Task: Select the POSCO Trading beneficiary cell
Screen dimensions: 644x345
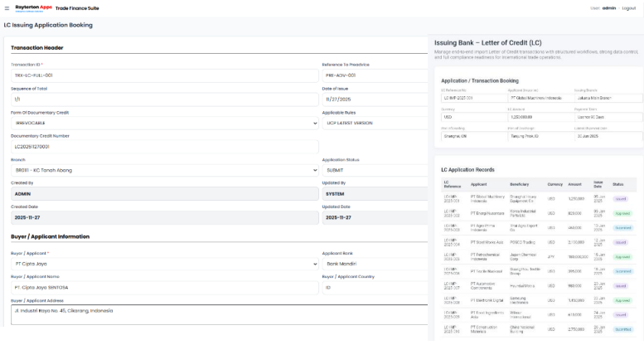Action: coord(522,243)
